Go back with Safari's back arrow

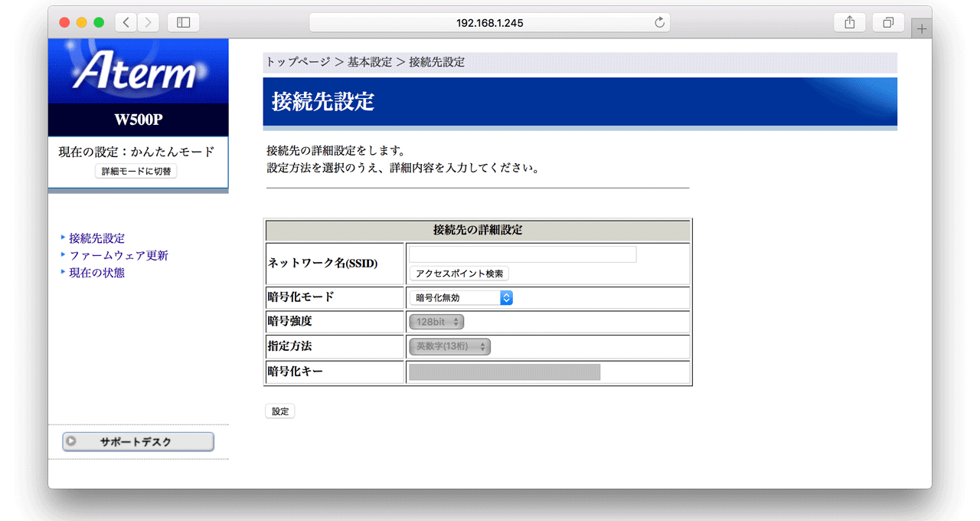(x=126, y=22)
